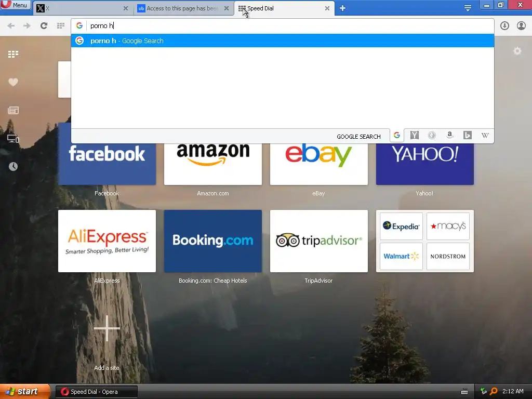532x399 pixels.
Task: Open the Facebook speed dial tile
Action: tap(107, 164)
